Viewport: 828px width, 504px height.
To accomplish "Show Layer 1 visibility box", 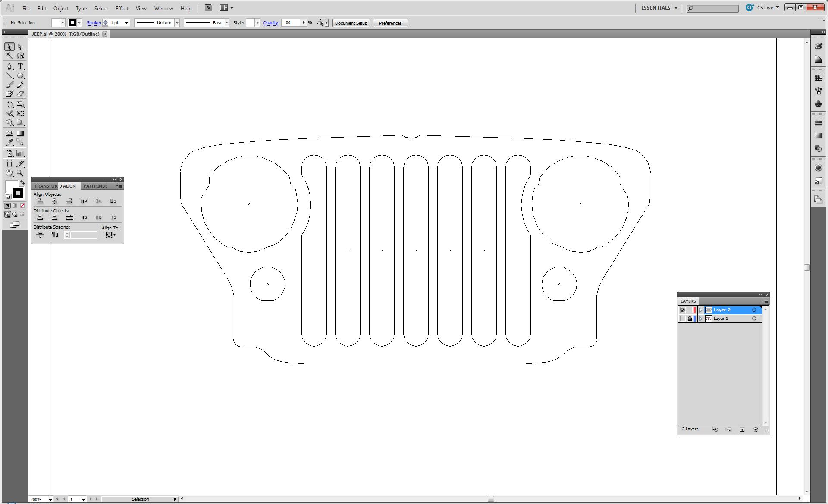I will coord(682,319).
